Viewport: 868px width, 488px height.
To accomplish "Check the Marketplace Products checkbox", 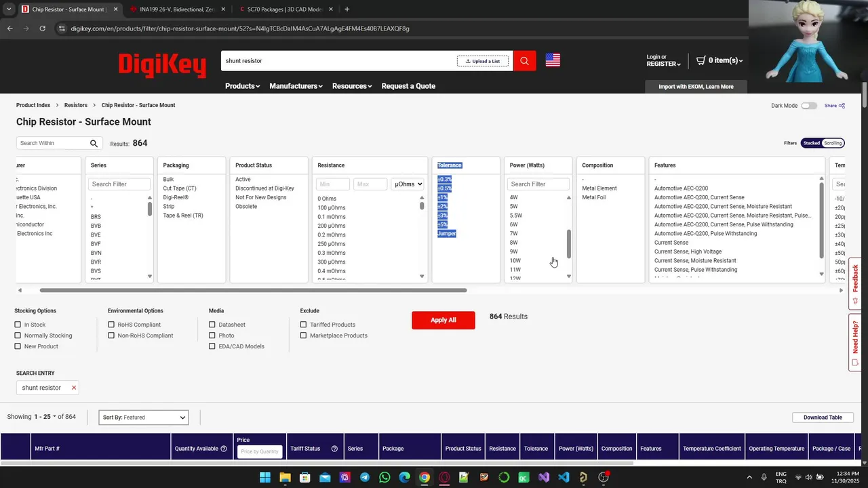I will [303, 335].
